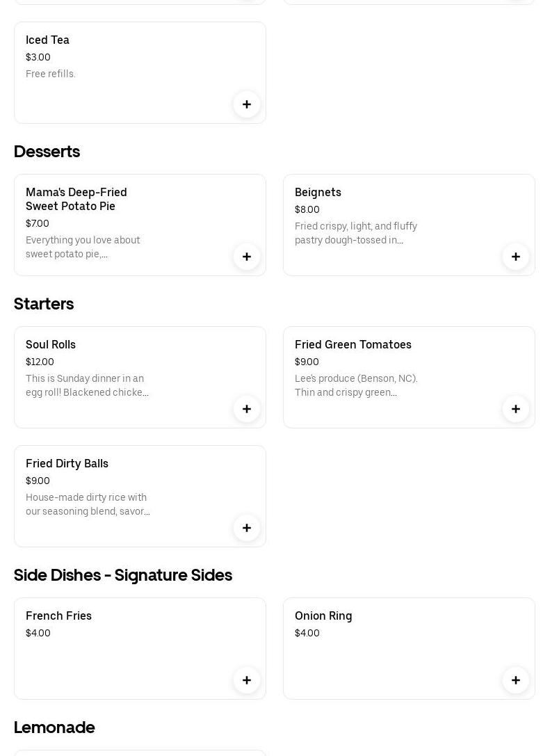Add French Fries with plus icon
Image resolution: width=559 pixels, height=756 pixels.
coord(247,680)
